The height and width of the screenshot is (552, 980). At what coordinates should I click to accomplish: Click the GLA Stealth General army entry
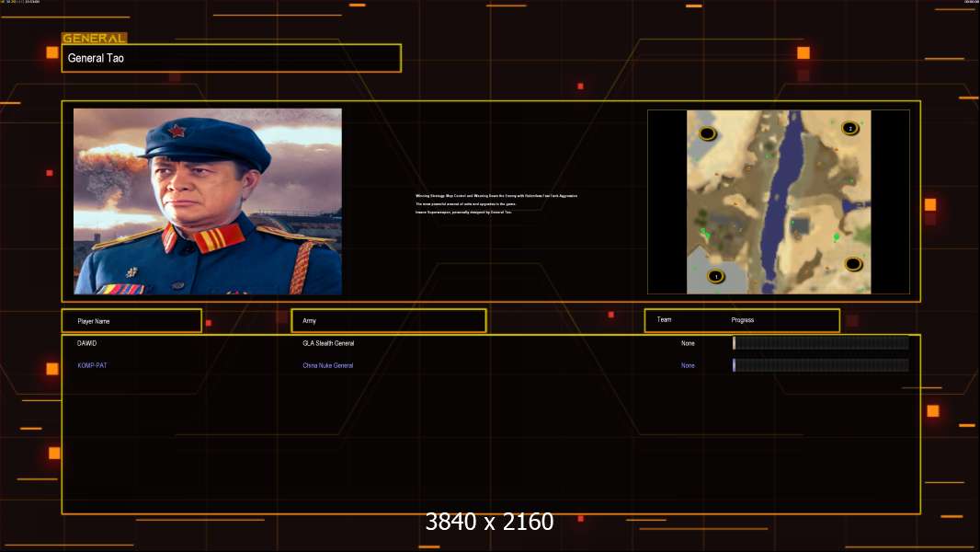328,343
